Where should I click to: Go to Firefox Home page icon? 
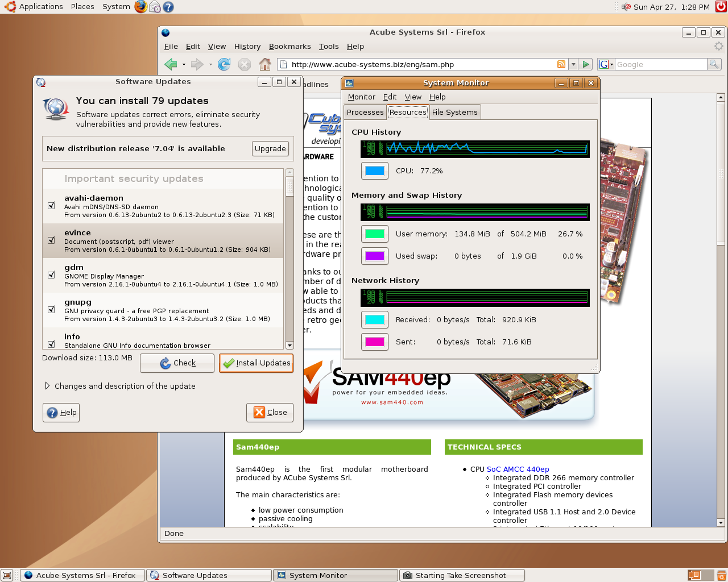[265, 64]
